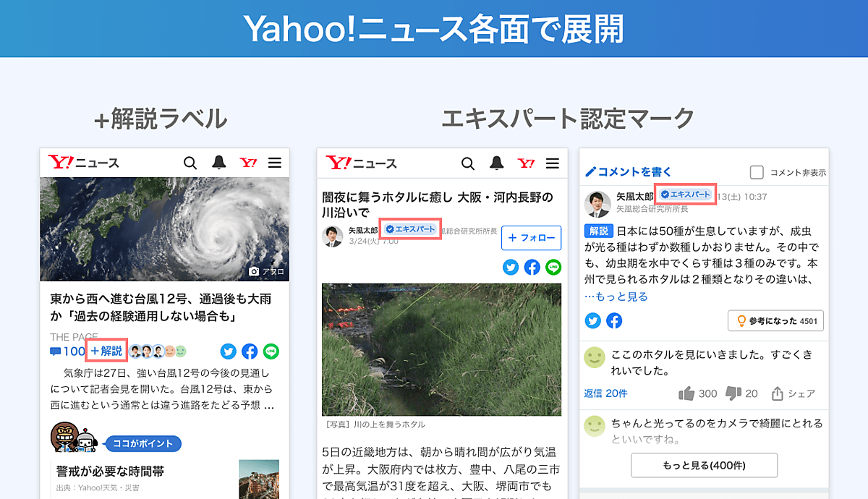The height and width of the screenshot is (499, 868).
Task: Click 矢風総合研究所所長 text in comment
Action: tap(652, 209)
